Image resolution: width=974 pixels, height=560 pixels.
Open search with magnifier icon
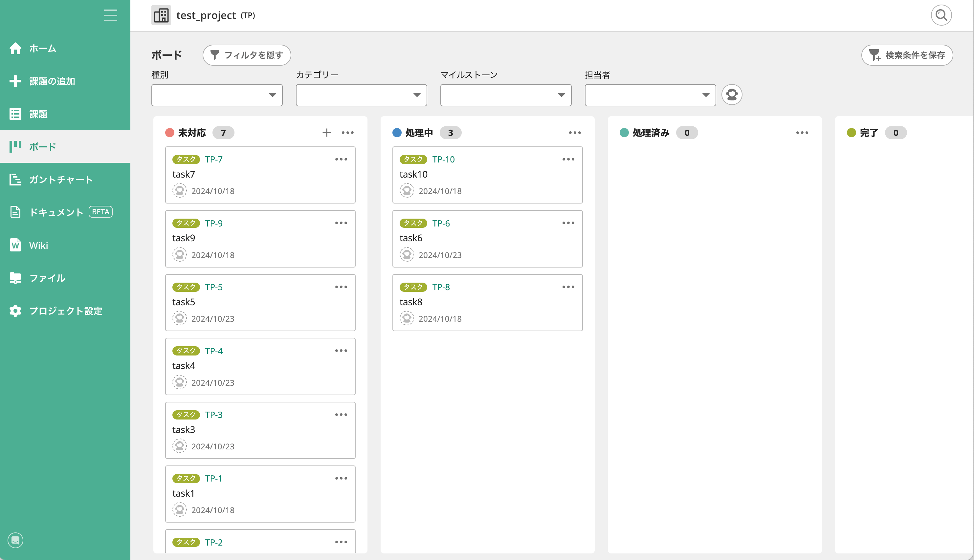(941, 15)
